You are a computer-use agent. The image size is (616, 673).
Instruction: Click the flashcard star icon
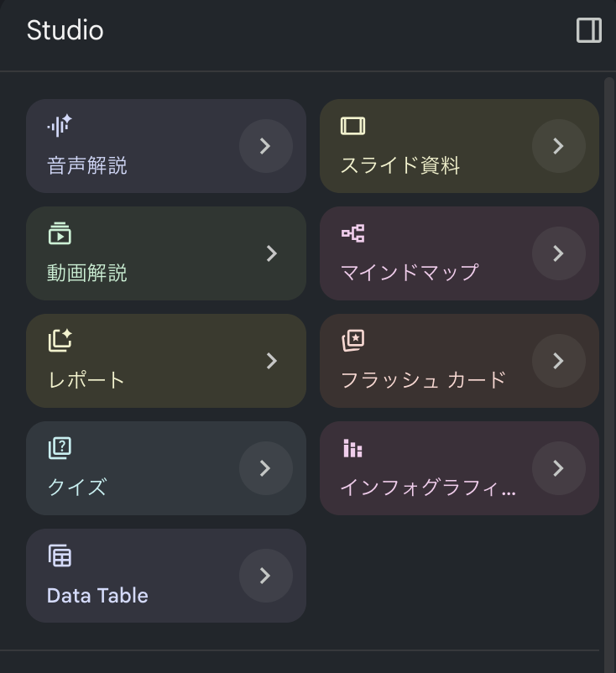352,341
